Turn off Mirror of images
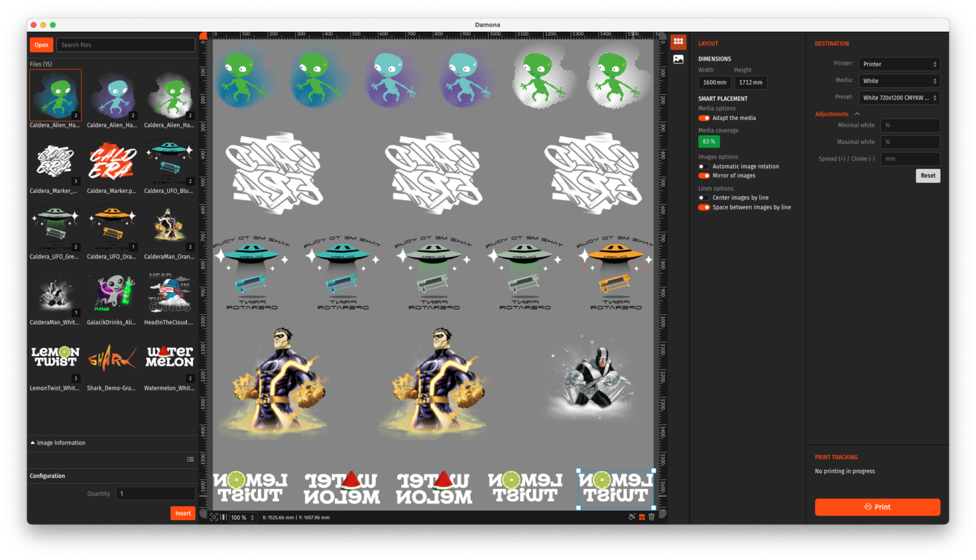976x560 pixels. 704,176
